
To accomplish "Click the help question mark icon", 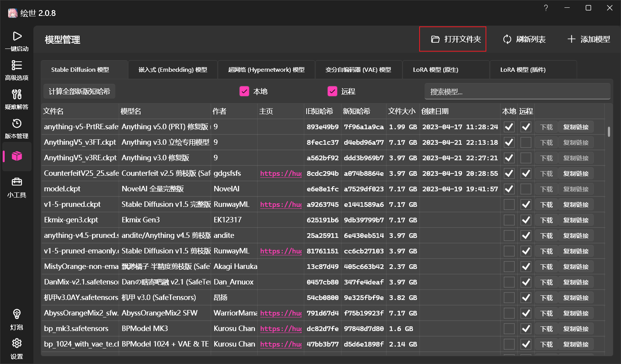I will pos(546,8).
